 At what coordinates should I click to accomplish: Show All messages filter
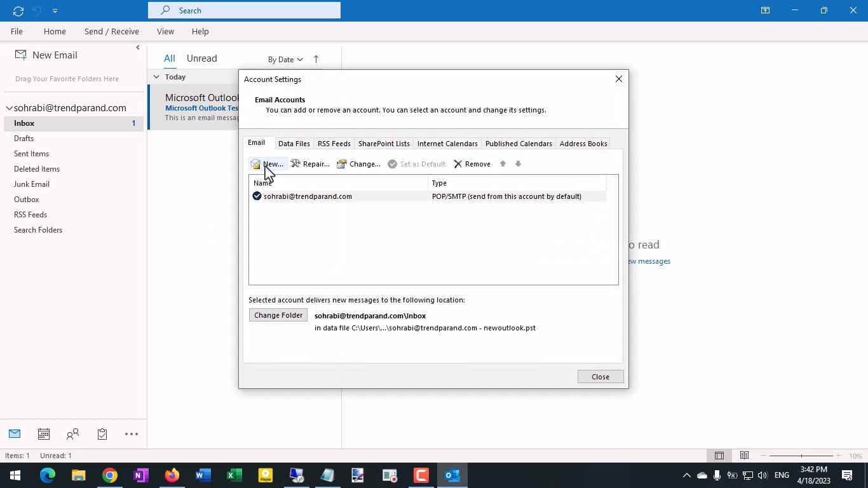coord(169,58)
